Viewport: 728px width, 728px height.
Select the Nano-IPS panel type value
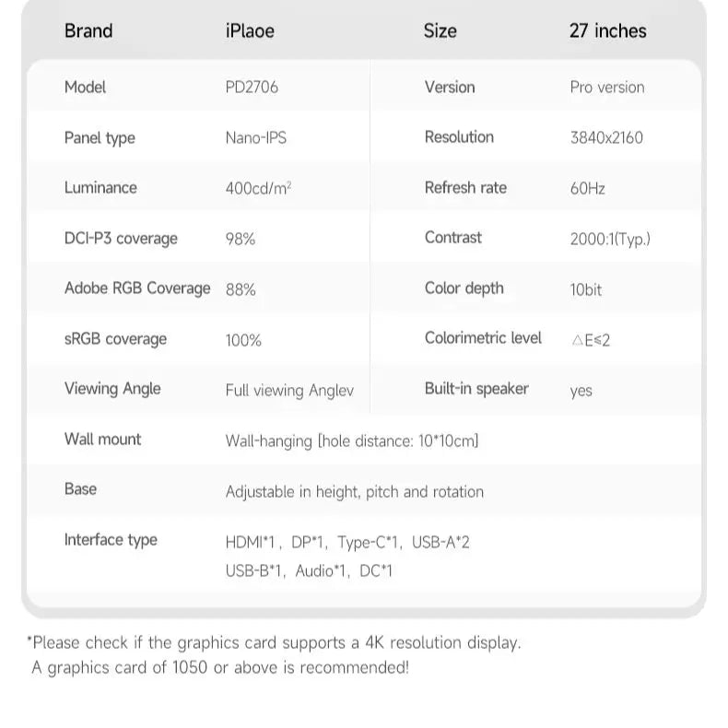coord(255,138)
